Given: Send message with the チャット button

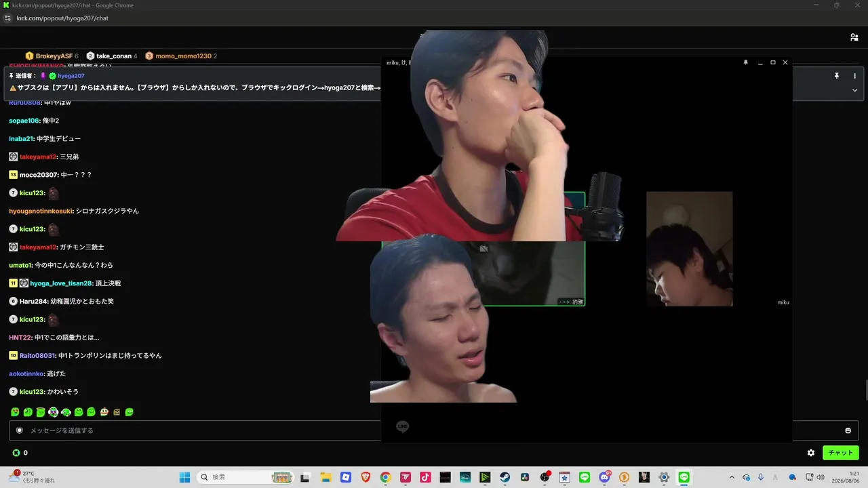Looking at the screenshot, I should [x=841, y=453].
